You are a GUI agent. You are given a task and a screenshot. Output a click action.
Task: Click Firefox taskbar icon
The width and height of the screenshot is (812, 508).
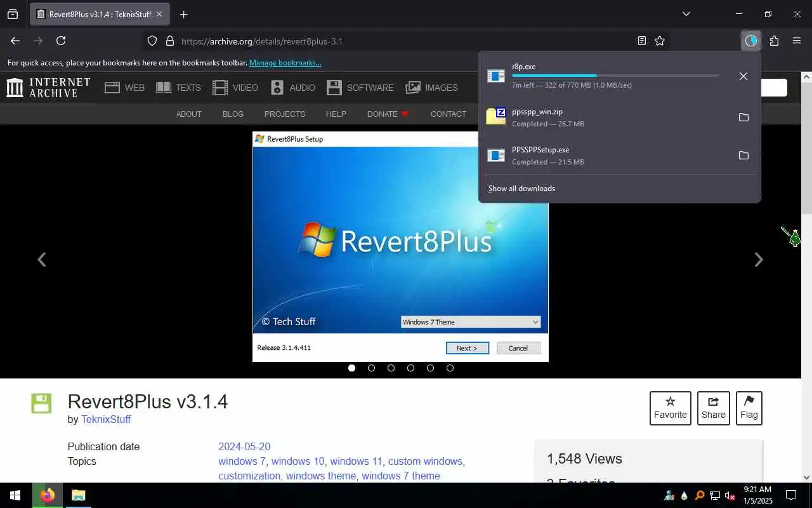click(x=48, y=495)
